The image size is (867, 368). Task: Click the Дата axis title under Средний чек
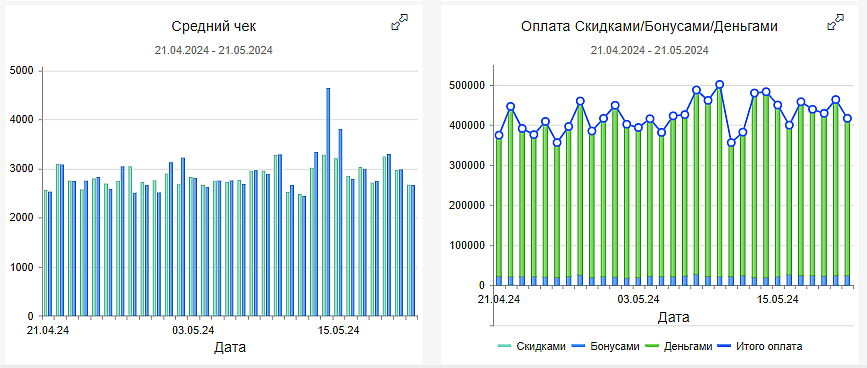coord(230,348)
